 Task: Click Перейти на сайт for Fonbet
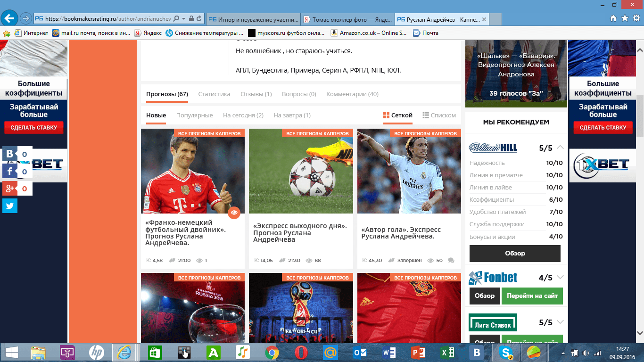click(532, 296)
